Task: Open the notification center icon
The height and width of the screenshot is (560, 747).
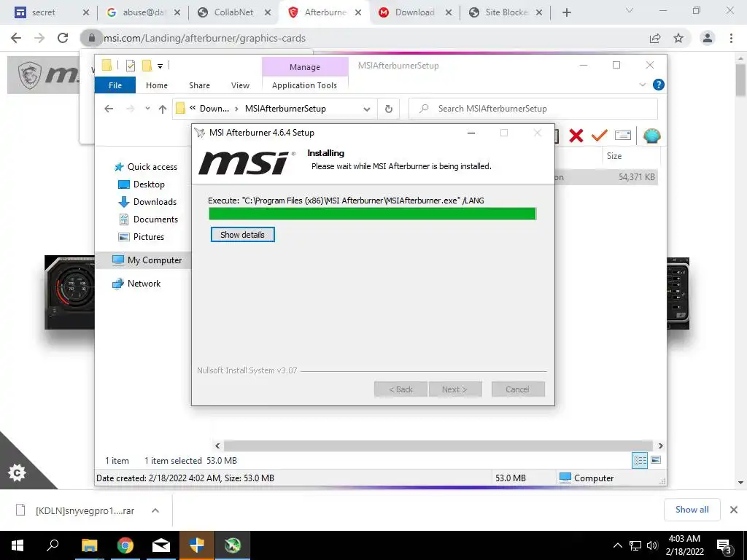Action: click(x=724, y=546)
